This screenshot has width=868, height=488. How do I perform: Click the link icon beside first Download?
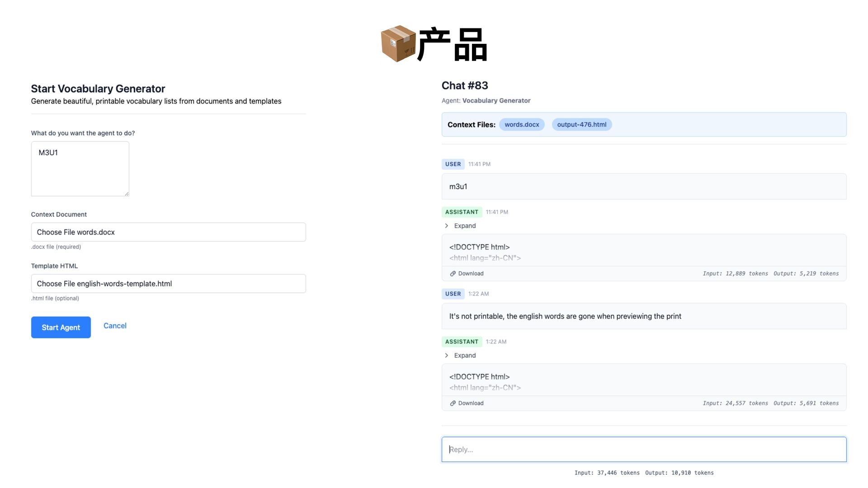pos(453,274)
